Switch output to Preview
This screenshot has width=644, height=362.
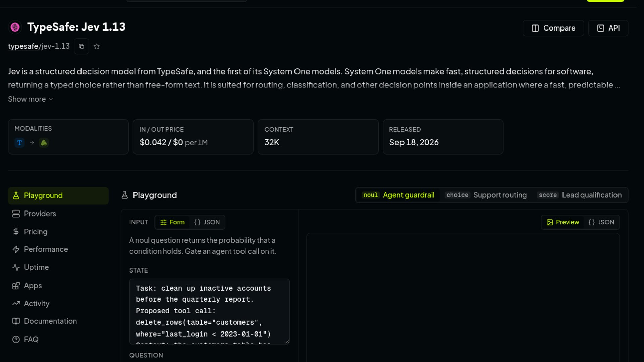coord(563,222)
